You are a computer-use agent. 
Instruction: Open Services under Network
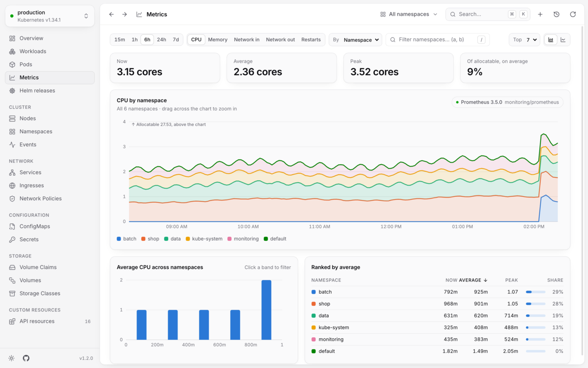pyautogui.click(x=50, y=173)
